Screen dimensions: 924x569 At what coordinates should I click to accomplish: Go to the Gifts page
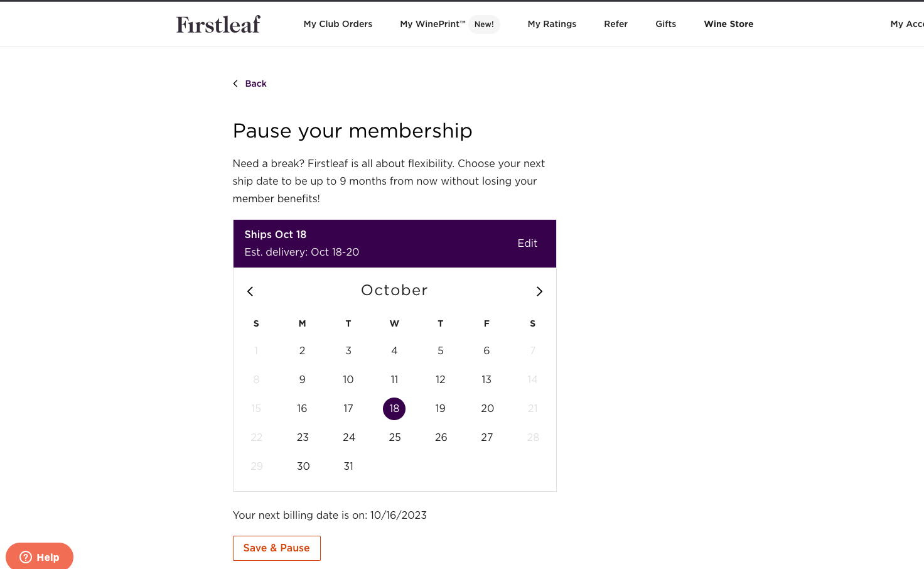point(665,24)
